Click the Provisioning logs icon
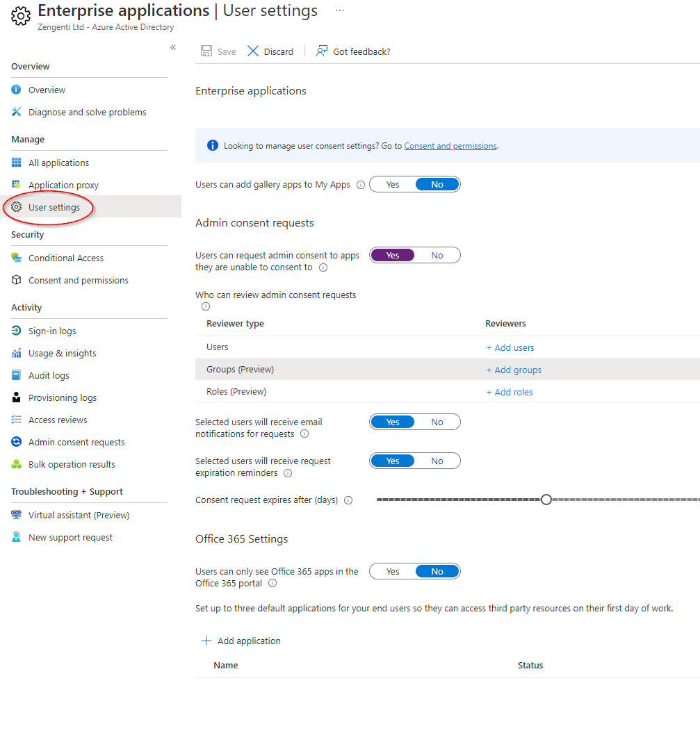Image resolution: width=700 pixels, height=733 pixels. pos(17,397)
